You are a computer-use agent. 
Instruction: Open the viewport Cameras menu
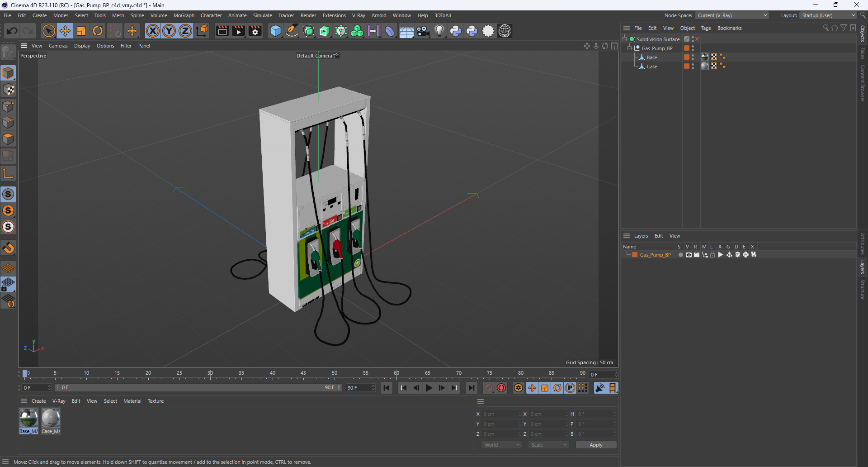pyautogui.click(x=58, y=46)
